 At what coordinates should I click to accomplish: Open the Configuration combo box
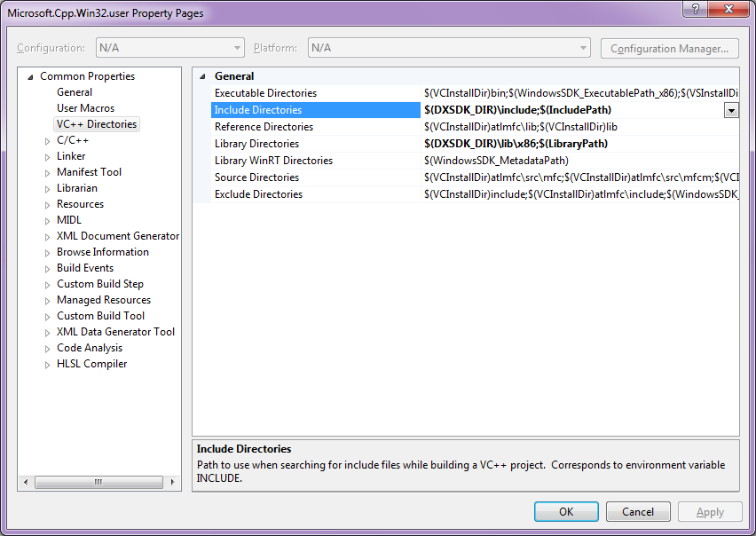pos(170,48)
